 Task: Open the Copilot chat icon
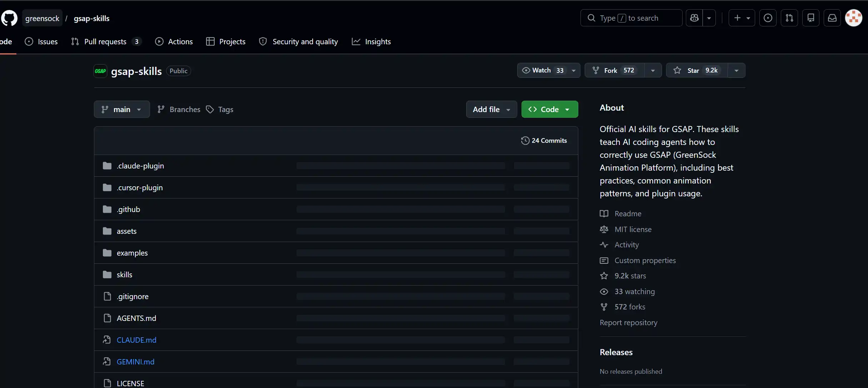pyautogui.click(x=694, y=18)
